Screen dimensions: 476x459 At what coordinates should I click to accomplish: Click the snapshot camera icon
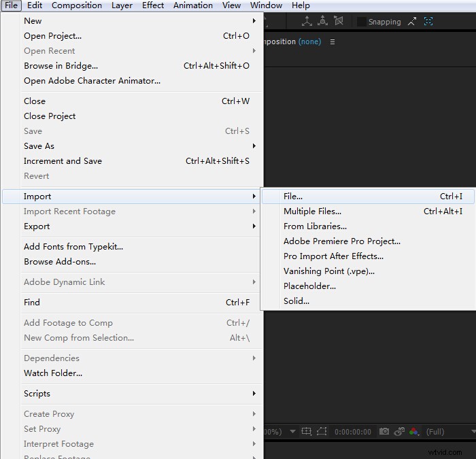click(x=384, y=431)
